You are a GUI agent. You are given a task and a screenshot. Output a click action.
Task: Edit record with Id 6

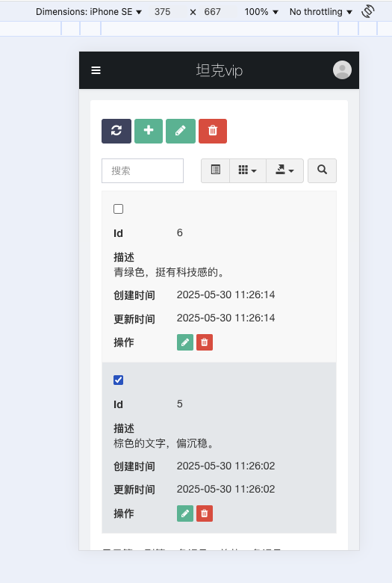pyautogui.click(x=185, y=342)
